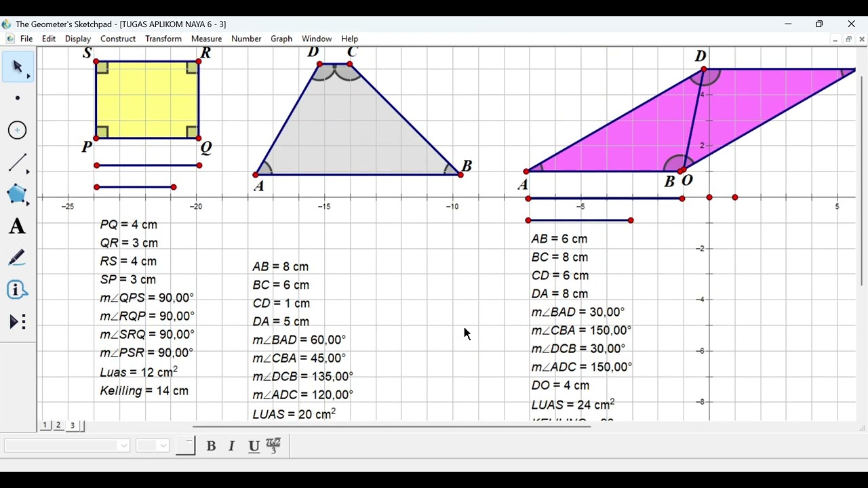
Task: Select the Point tool
Action: (18, 98)
